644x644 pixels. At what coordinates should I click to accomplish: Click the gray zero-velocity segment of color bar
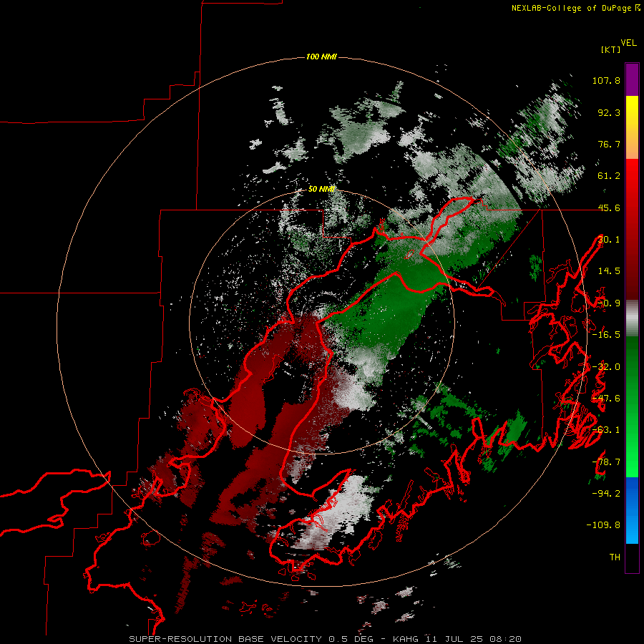632,318
